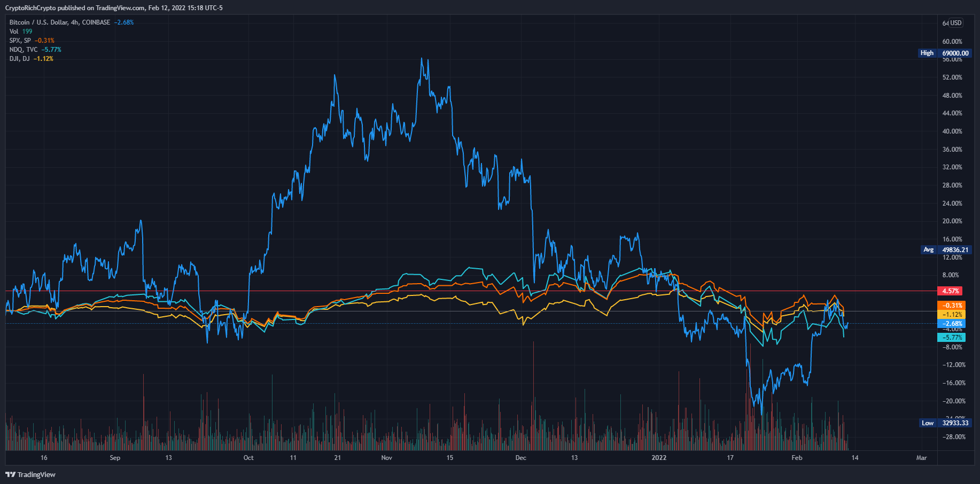Click the red 4.57% price tag
980x484 pixels.
[950, 291]
